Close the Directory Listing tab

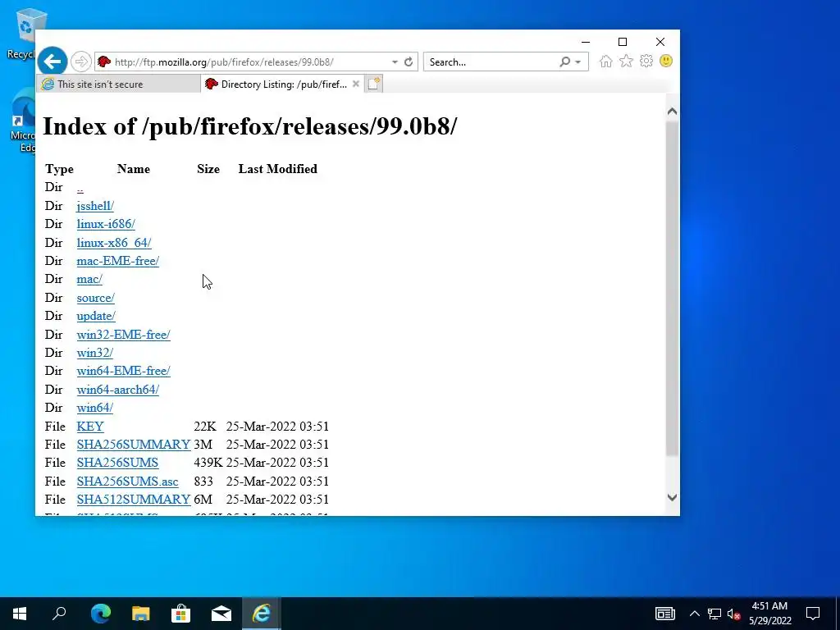coord(356,84)
